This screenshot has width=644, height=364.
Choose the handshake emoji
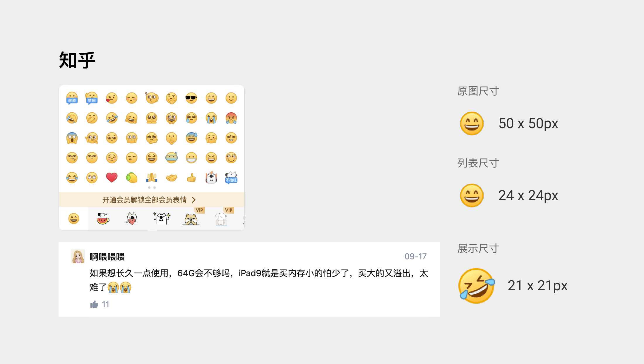point(171,178)
